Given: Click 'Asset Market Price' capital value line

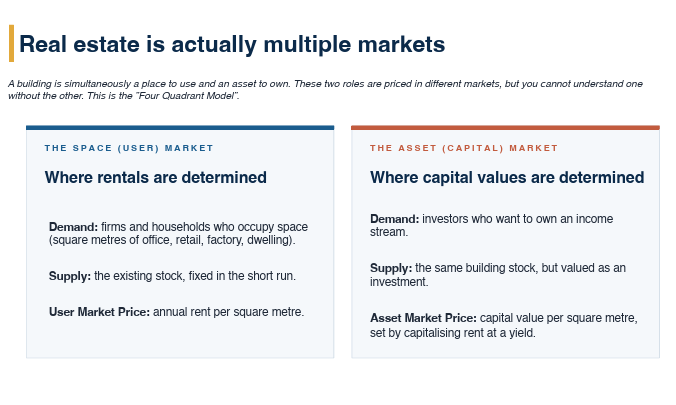Looking at the screenshot, I should [504, 325].
